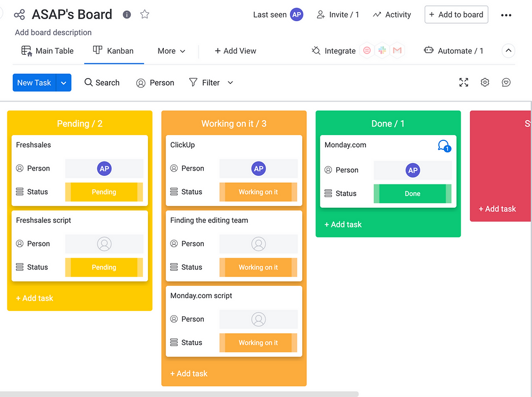This screenshot has width=532, height=397.
Task: Assign person on Freshsales script card
Action: coord(104,244)
